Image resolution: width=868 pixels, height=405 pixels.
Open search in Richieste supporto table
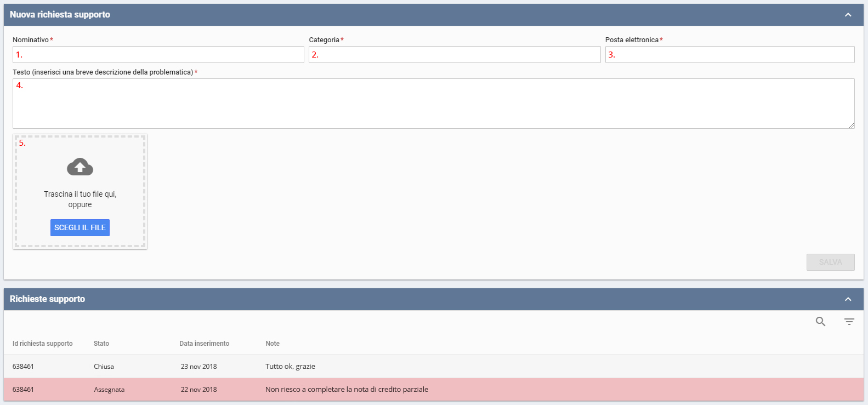820,322
